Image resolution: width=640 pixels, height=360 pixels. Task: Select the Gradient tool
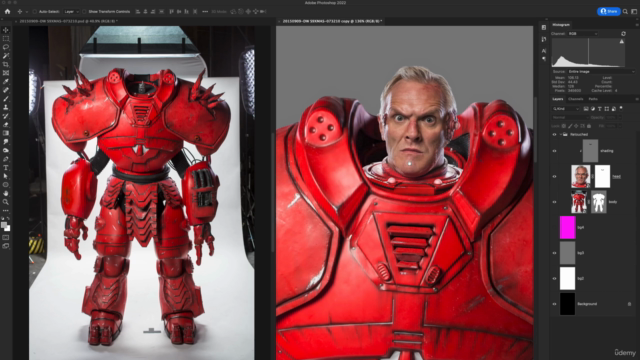(x=6, y=133)
